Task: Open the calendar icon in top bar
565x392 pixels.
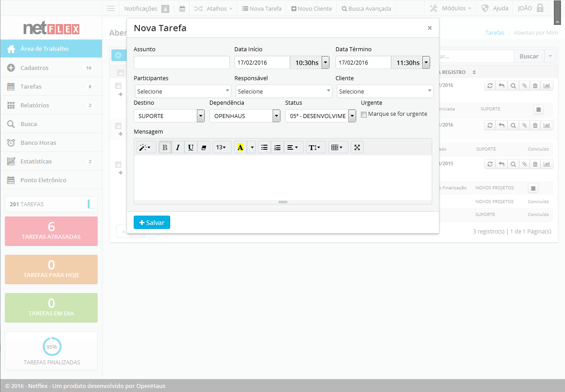Action: tap(182, 8)
